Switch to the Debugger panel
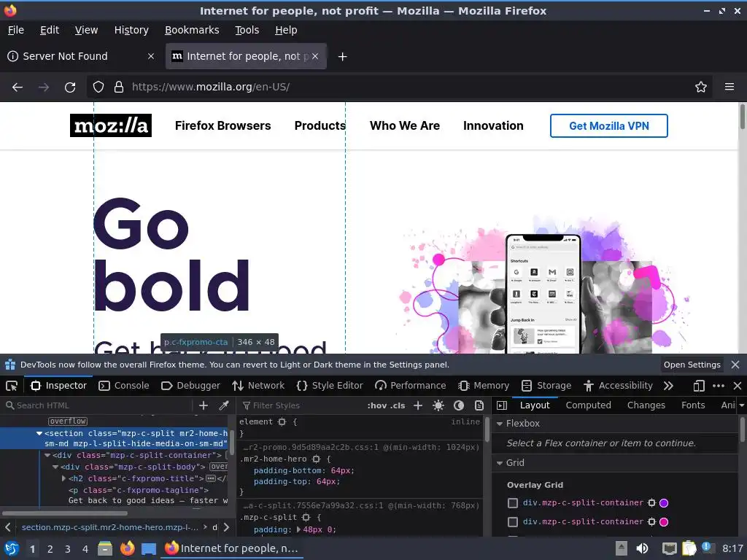 [190, 386]
